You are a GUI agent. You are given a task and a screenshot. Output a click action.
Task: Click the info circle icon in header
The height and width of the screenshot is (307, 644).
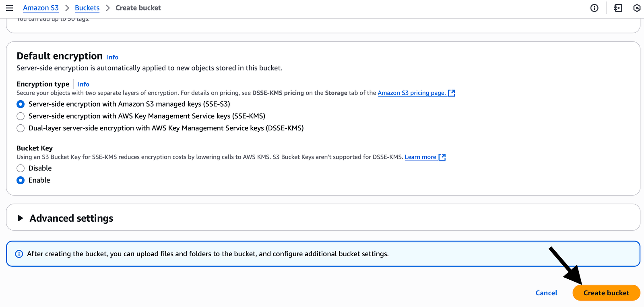[594, 8]
